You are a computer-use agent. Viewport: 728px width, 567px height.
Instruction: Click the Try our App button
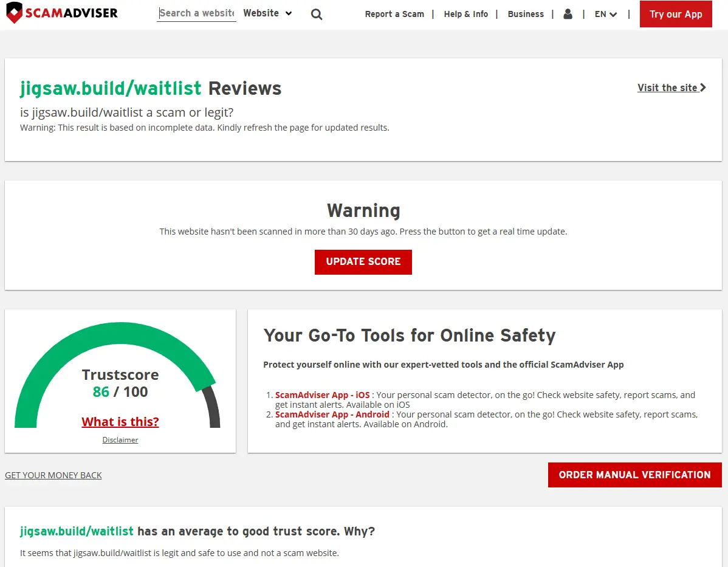(676, 14)
